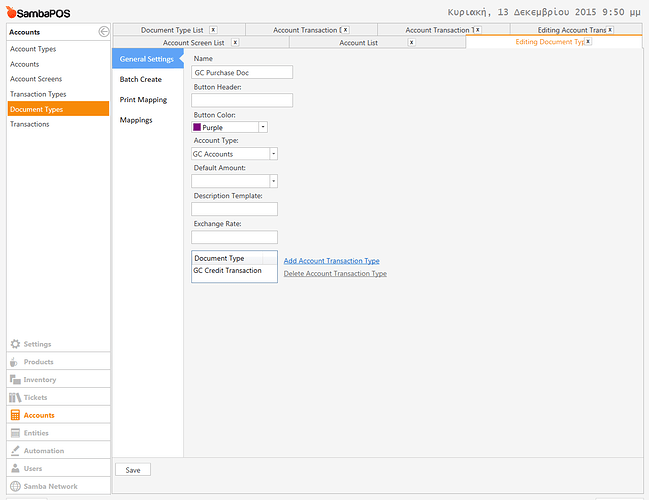Click the SambaPOS logo
This screenshot has width=649, height=500.
38,13
